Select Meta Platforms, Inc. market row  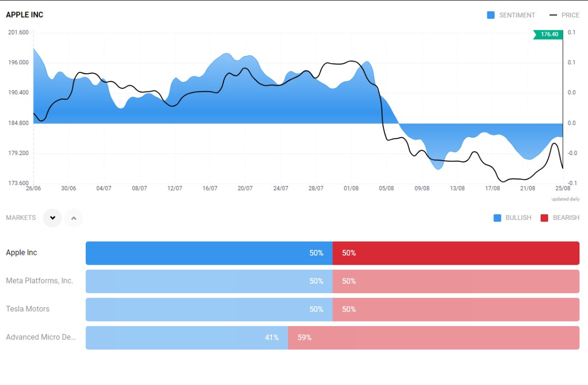pos(39,281)
